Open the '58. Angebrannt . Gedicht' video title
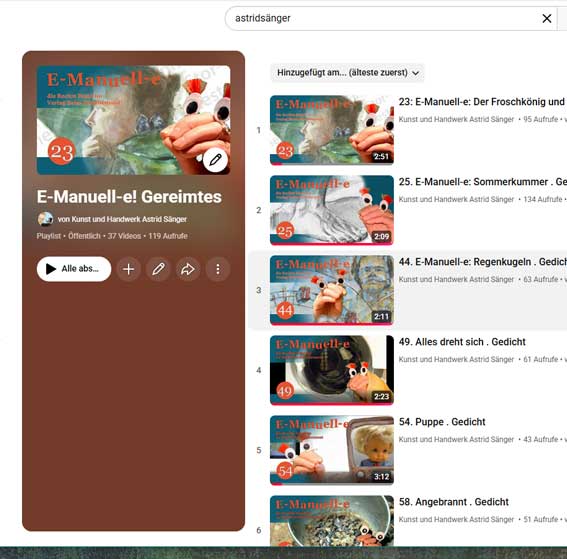The image size is (567, 559). [x=454, y=502]
